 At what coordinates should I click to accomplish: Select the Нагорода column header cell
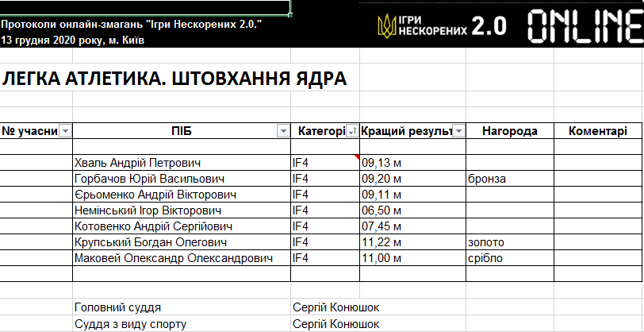509,131
